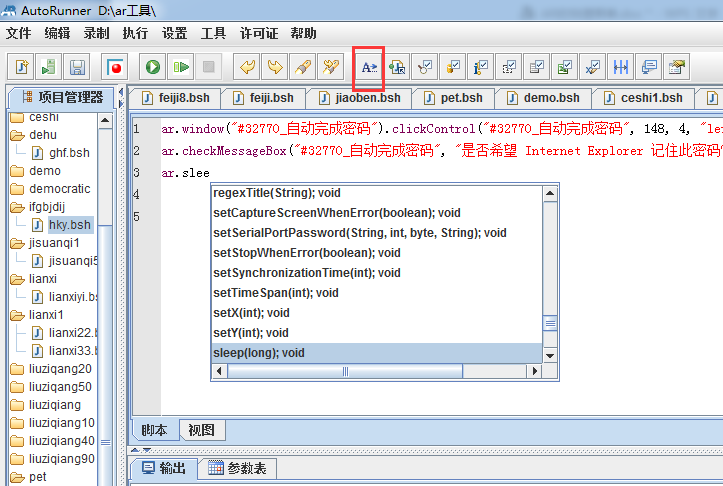Click autocomplete list scroll-down arrow
This screenshot has height=486, width=723.
550,356
